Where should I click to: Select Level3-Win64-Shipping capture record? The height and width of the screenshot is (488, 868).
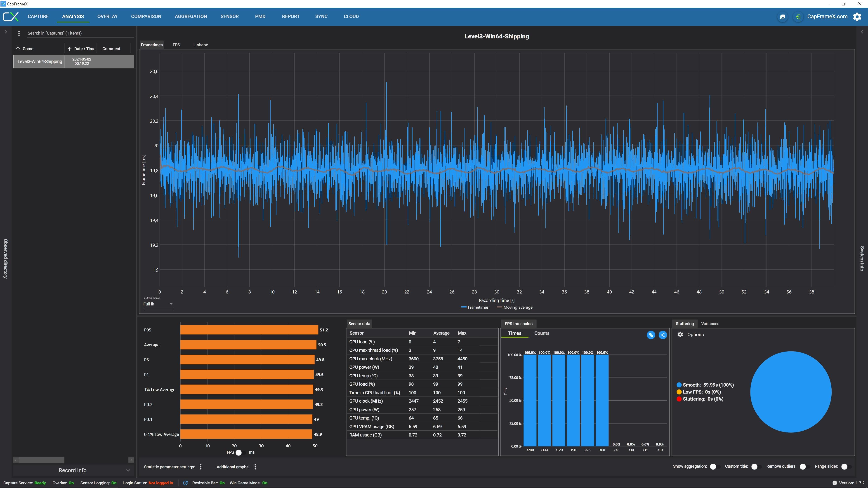74,61
